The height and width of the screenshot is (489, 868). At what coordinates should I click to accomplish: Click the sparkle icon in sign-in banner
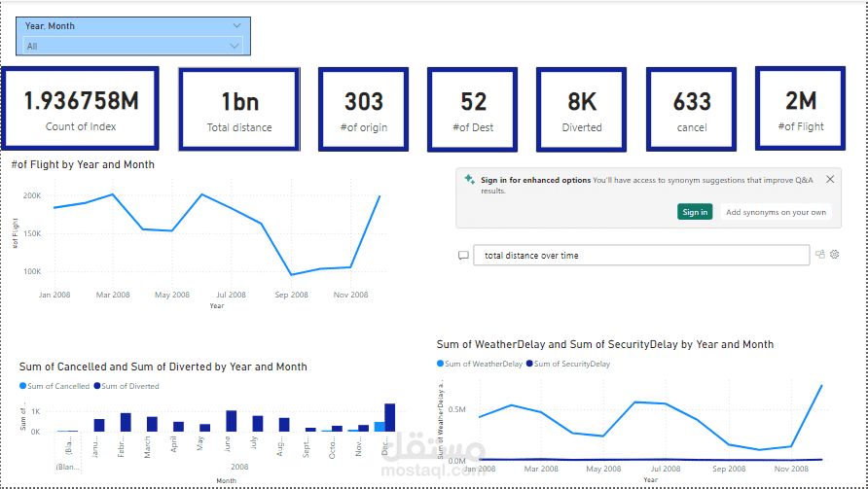click(469, 179)
